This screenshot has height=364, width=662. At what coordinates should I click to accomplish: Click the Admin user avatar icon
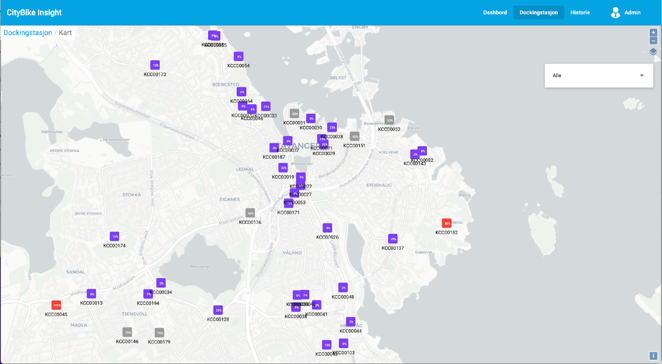615,13
